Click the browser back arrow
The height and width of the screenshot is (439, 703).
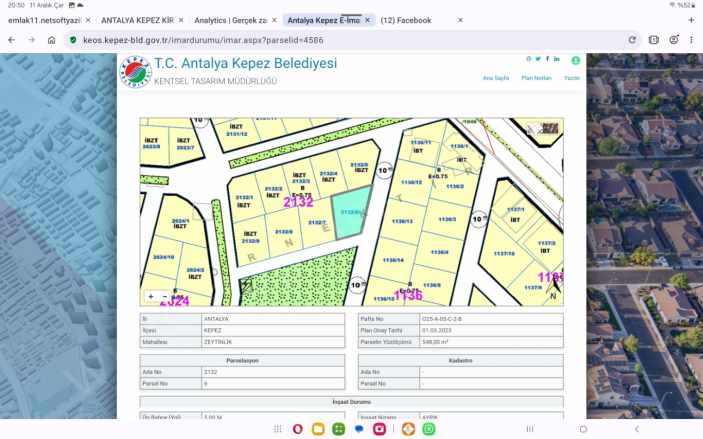pos(11,39)
